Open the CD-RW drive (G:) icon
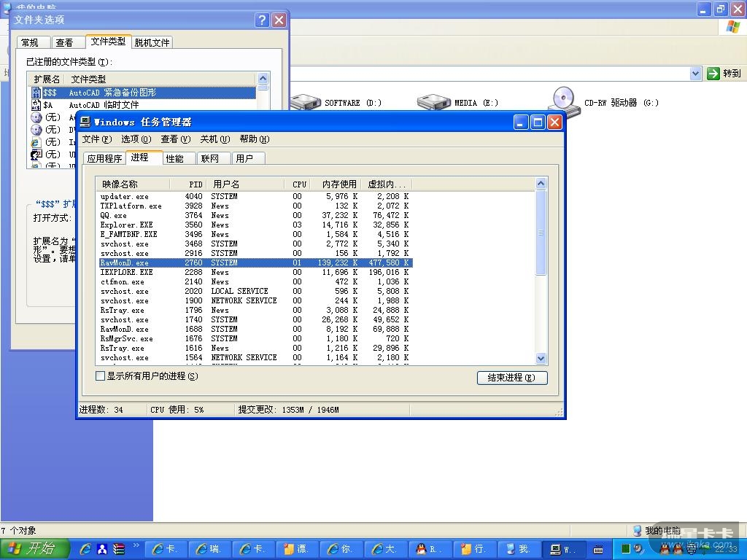The image size is (747, 560). point(563,100)
